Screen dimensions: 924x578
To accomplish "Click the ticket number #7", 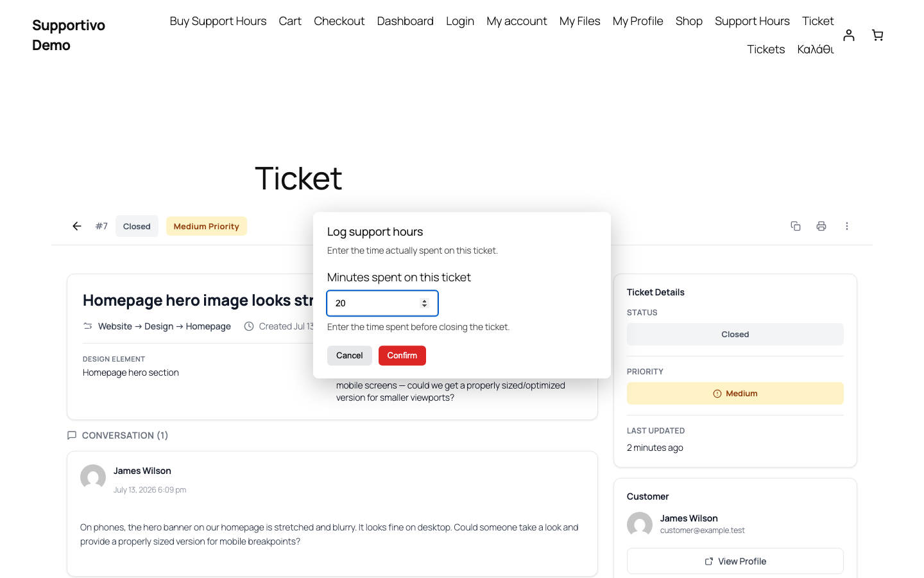I will (x=101, y=226).
